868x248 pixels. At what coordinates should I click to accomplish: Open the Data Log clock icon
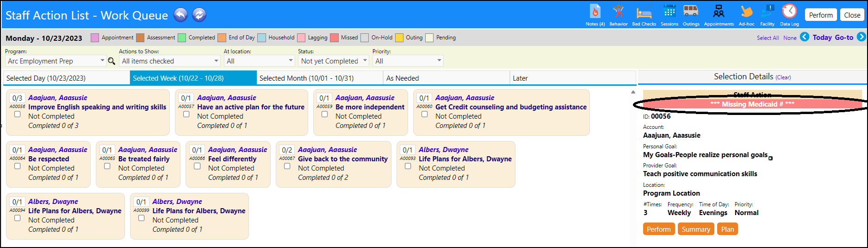789,14
